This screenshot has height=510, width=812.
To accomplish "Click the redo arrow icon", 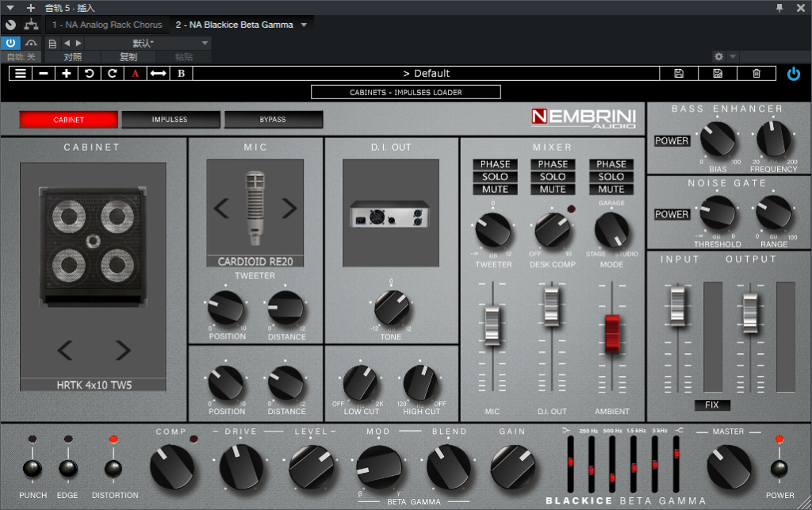I will [x=112, y=74].
